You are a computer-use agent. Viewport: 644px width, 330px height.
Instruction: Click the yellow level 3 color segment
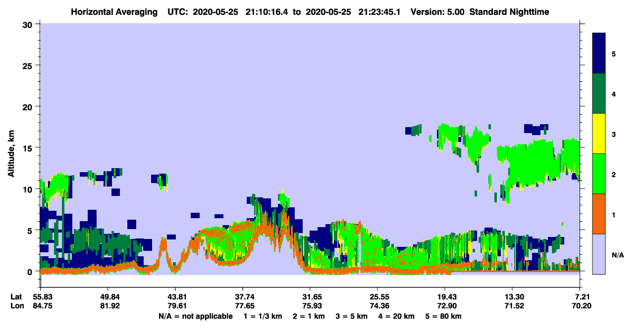(599, 134)
